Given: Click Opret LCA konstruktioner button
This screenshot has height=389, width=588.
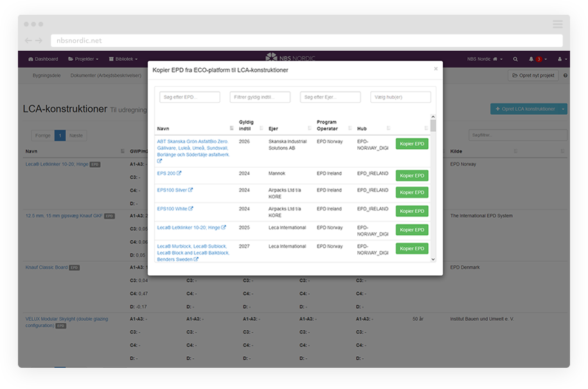Looking at the screenshot, I should [x=525, y=109].
